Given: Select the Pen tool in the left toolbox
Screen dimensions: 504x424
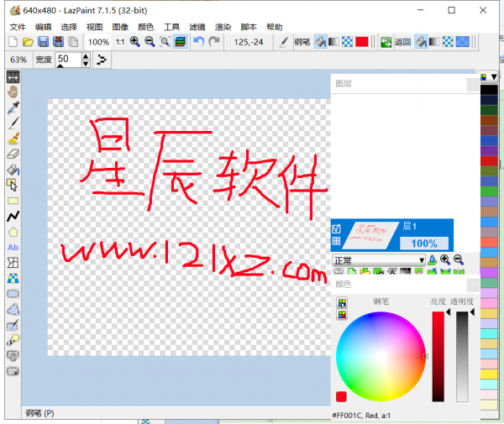Looking at the screenshot, I should click(13, 123).
